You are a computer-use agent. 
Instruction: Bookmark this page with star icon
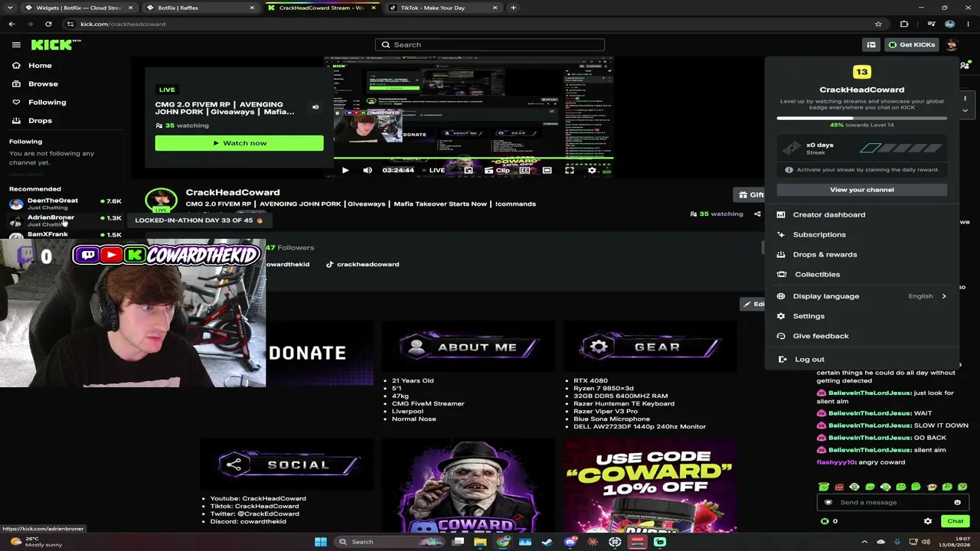point(878,24)
